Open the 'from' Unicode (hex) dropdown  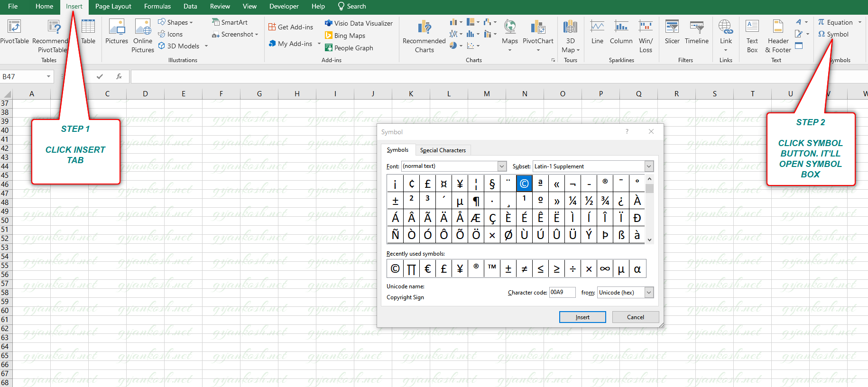click(x=649, y=293)
